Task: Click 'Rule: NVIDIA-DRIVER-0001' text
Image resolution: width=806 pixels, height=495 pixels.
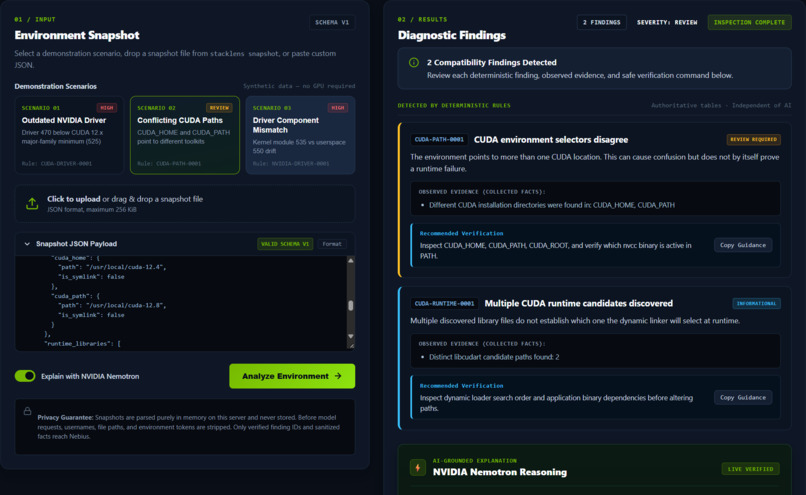Action: tap(291, 163)
